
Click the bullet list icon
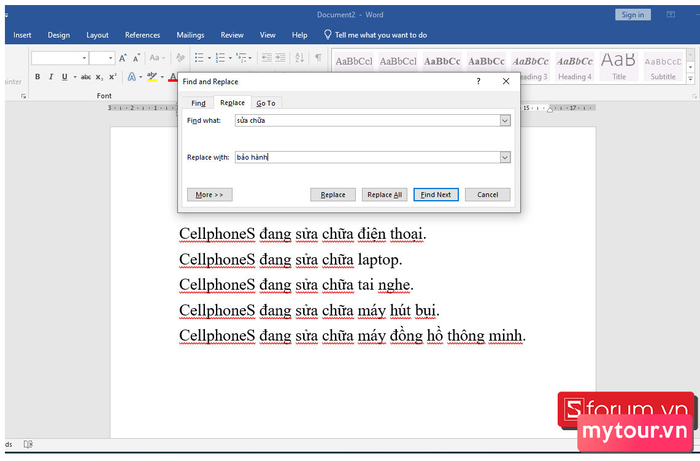tap(199, 58)
